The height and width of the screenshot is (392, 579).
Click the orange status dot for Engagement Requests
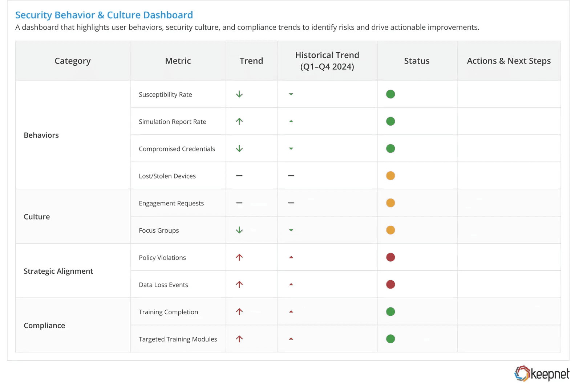390,203
